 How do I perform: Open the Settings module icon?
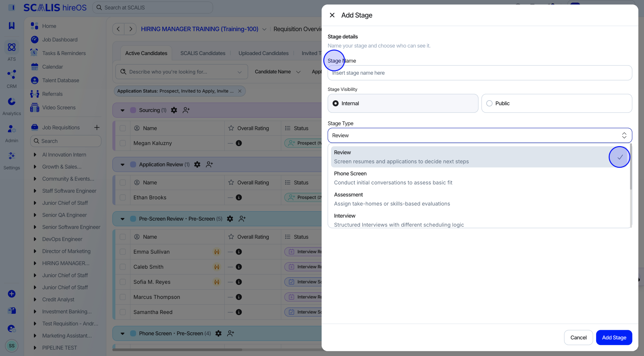point(12,156)
